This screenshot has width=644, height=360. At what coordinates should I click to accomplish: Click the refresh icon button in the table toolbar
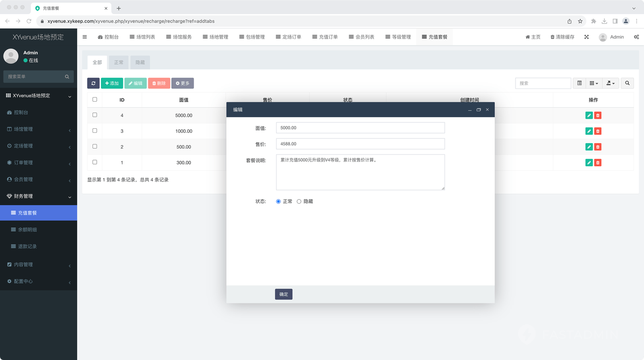(93, 83)
